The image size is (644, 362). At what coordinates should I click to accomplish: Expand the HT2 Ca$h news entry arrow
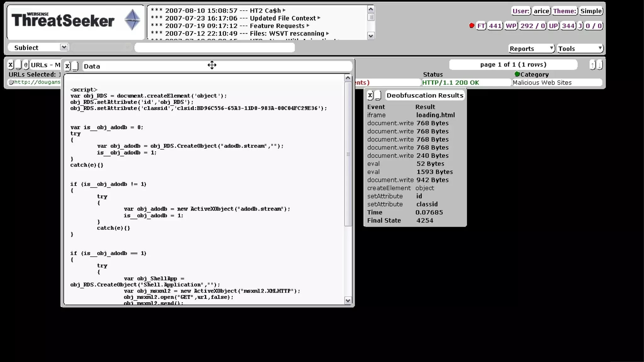click(x=284, y=10)
